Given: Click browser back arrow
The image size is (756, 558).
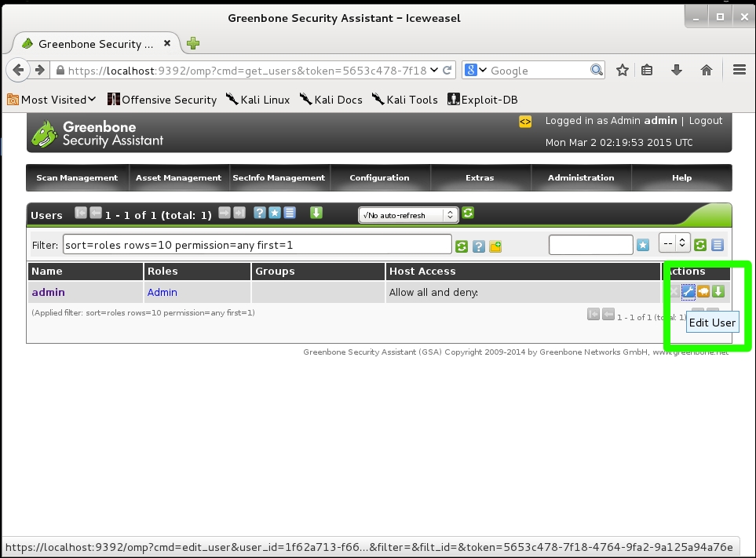Looking at the screenshot, I should coord(18,71).
